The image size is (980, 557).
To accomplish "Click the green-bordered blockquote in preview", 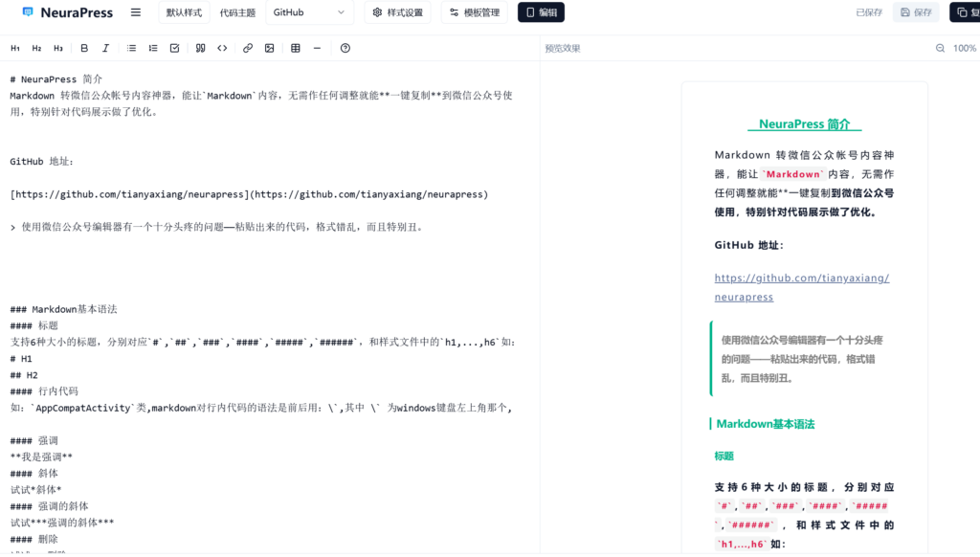I will [x=803, y=359].
